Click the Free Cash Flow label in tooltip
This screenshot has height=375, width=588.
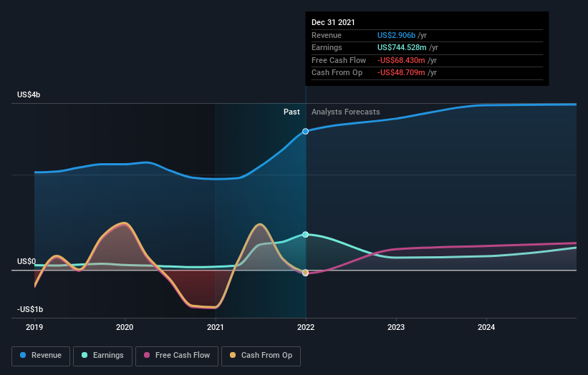pyautogui.click(x=339, y=60)
